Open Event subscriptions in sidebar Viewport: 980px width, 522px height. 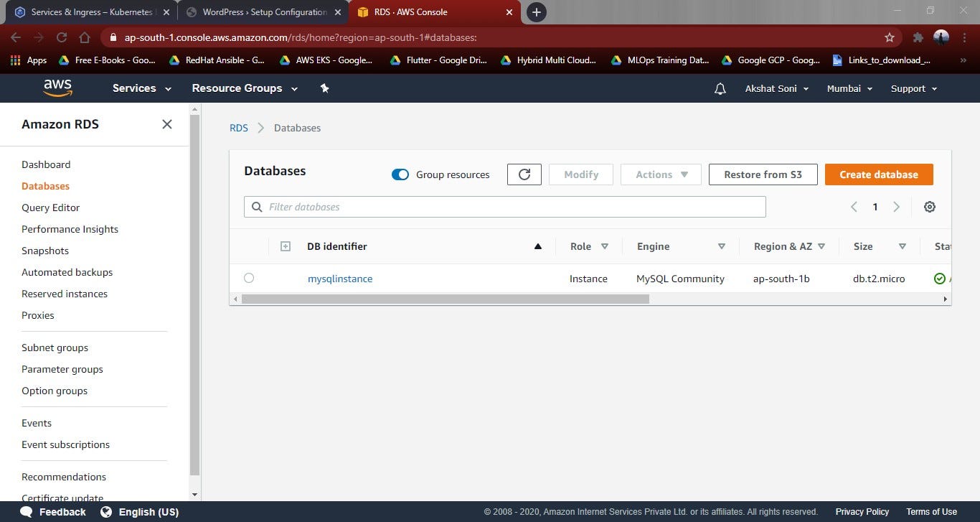65,444
